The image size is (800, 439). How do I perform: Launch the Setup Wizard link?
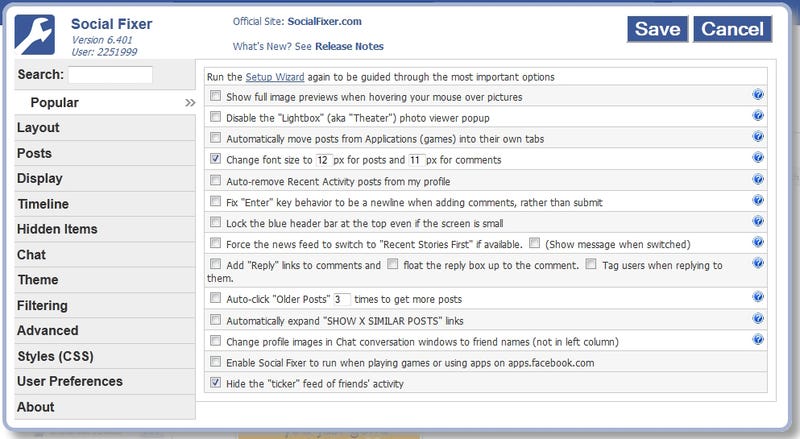(x=274, y=77)
